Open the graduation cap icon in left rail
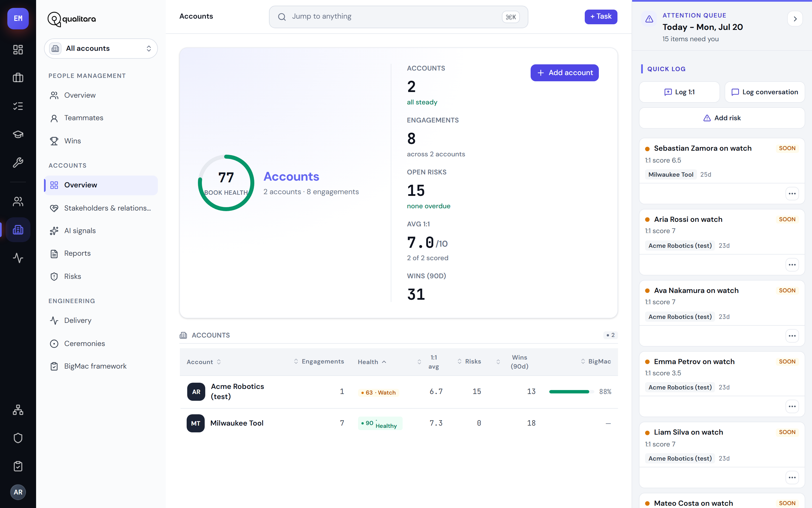Image resolution: width=812 pixels, height=508 pixels. point(18,134)
